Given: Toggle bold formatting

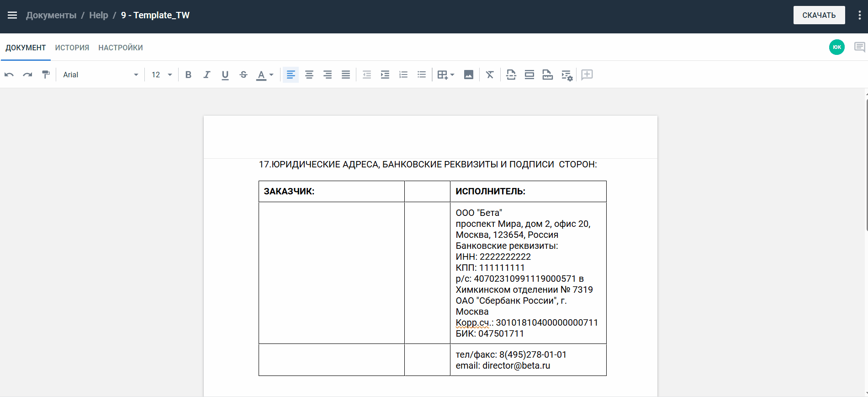Looking at the screenshot, I should 188,75.
